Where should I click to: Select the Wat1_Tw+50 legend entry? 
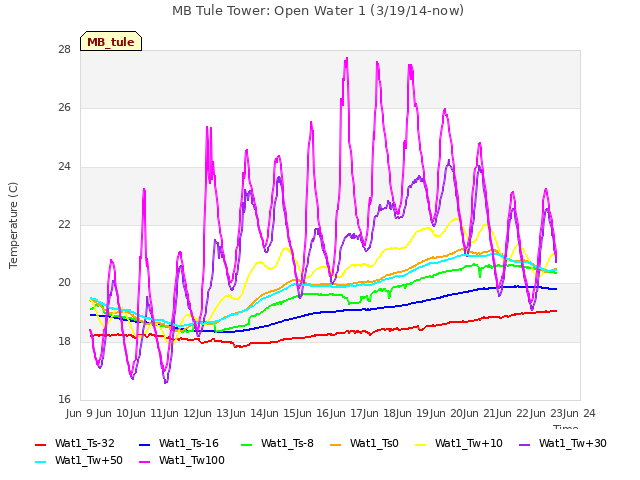click(x=79, y=461)
